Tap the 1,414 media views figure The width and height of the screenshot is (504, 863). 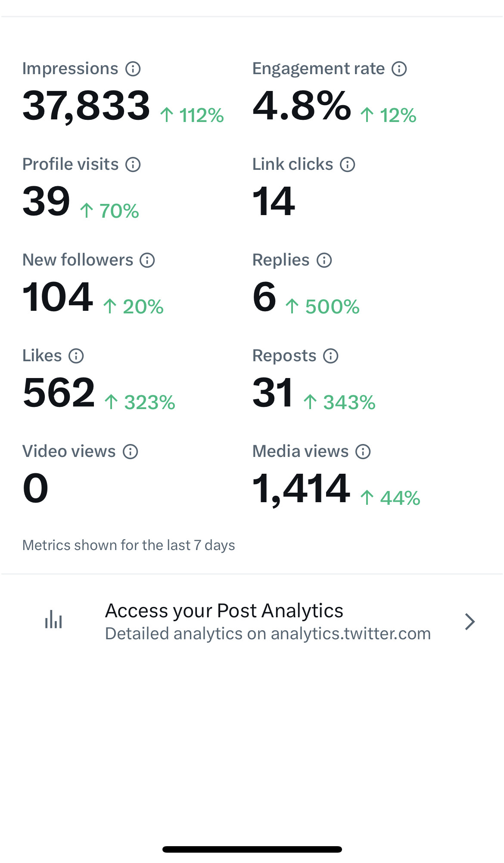coord(301,489)
